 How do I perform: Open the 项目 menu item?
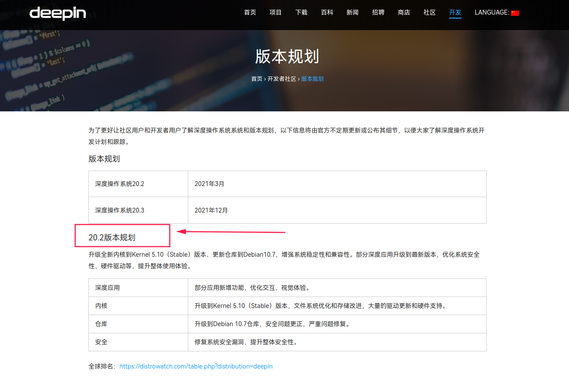pyautogui.click(x=276, y=12)
